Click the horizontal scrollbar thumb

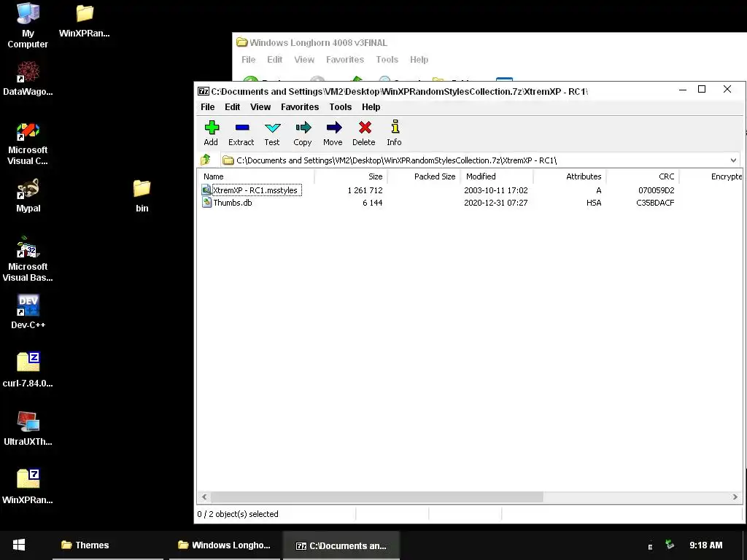click(377, 497)
